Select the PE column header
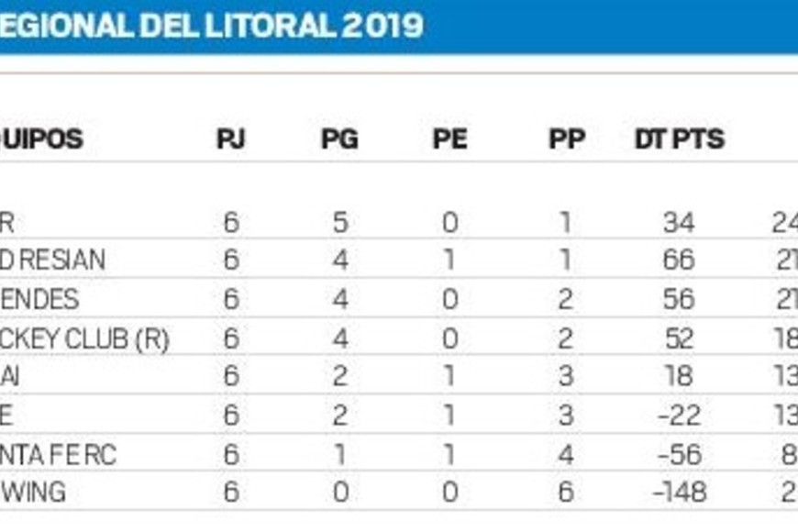The width and height of the screenshot is (798, 532). [x=449, y=139]
